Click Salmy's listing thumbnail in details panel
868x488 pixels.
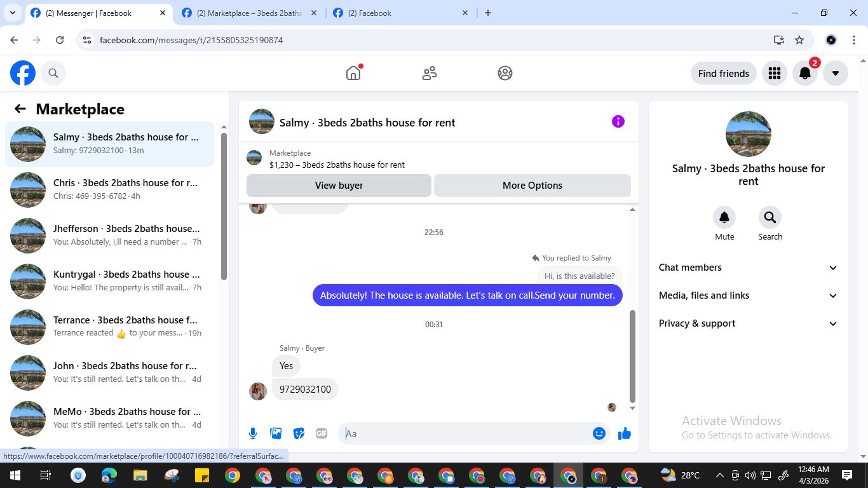(x=749, y=134)
